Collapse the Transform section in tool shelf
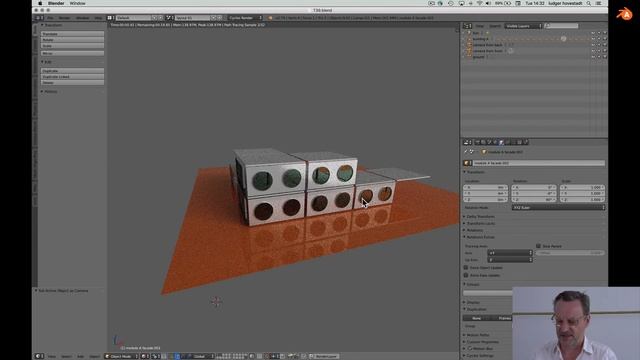The height and width of the screenshot is (360, 640). (x=52, y=25)
